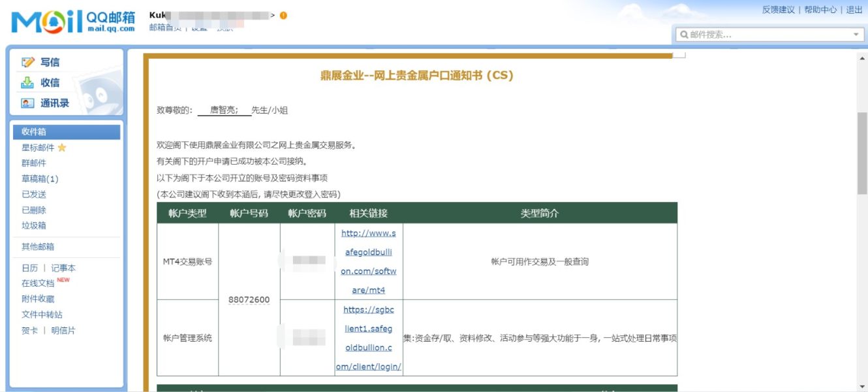Open 草稿箱(1) folder
The height and width of the screenshot is (392, 868).
tap(40, 179)
